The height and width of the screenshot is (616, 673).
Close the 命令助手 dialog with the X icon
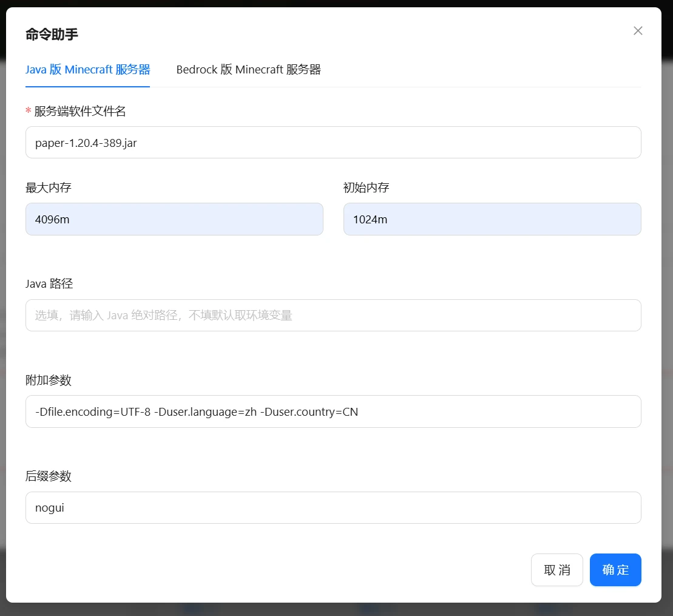point(638,31)
